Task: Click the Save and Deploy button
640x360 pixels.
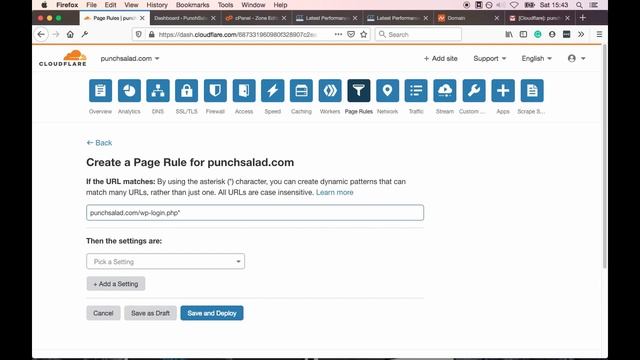Action: tap(212, 313)
